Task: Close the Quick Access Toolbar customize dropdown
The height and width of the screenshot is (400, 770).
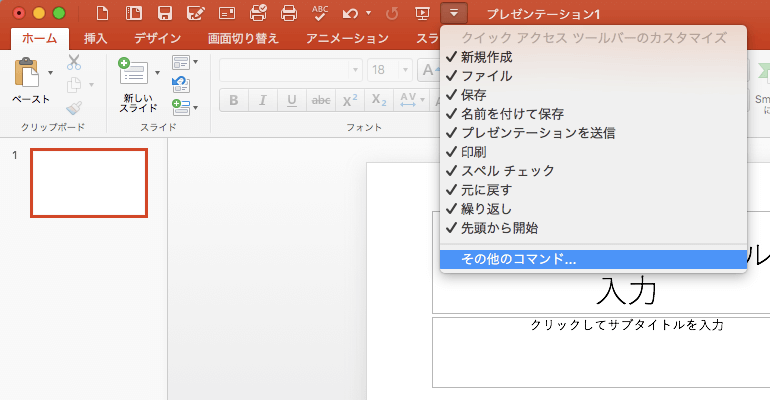Action: tap(454, 13)
